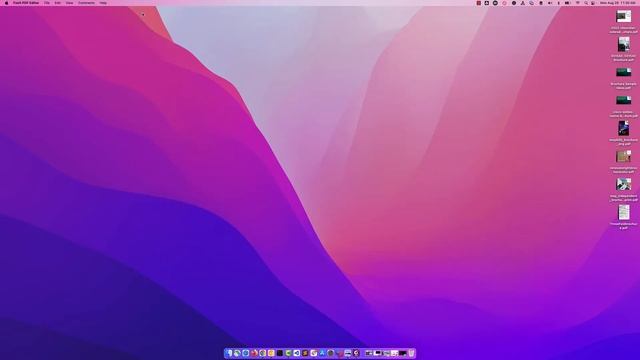This screenshot has width=640, height=360.
Task: Open the Edit menu
Action: point(58,3)
